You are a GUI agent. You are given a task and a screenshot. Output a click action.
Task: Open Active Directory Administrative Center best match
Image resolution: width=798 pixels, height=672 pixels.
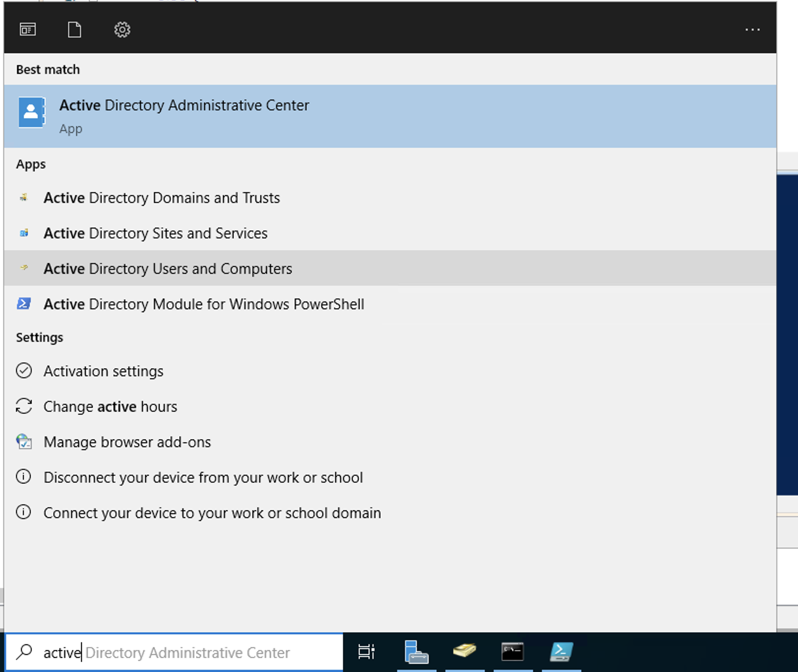tap(390, 116)
